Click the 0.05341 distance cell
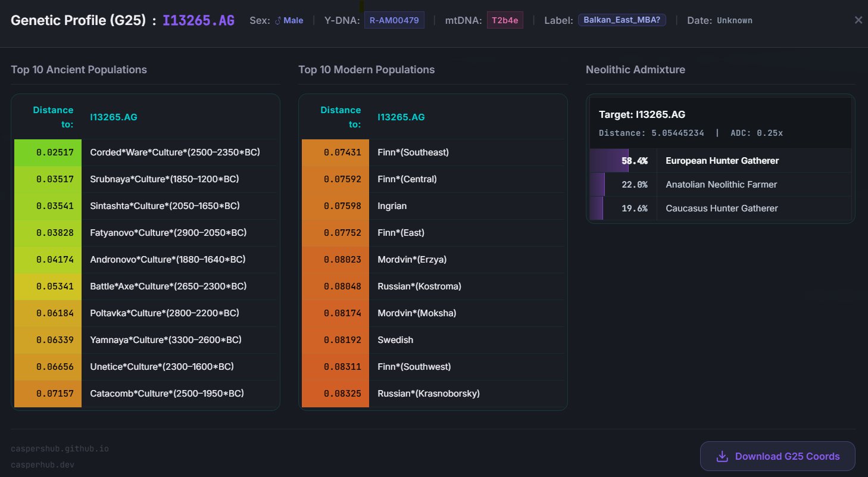 coord(48,286)
